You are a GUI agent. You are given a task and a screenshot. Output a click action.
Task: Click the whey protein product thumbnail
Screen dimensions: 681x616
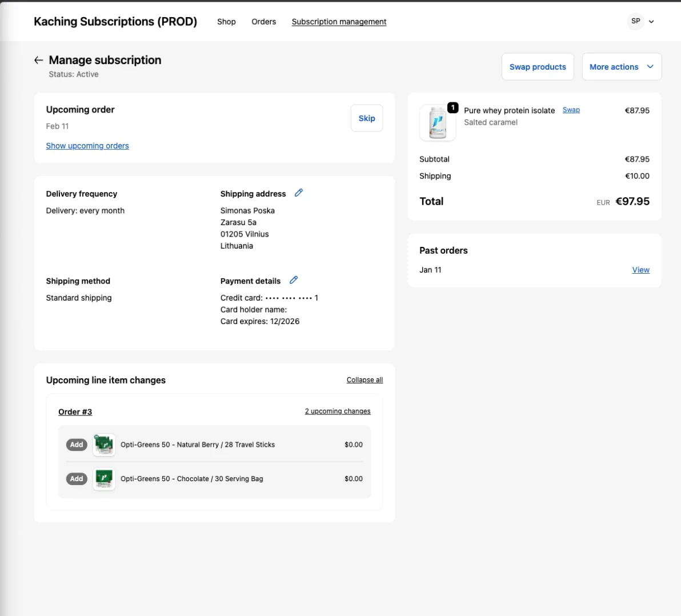(438, 123)
